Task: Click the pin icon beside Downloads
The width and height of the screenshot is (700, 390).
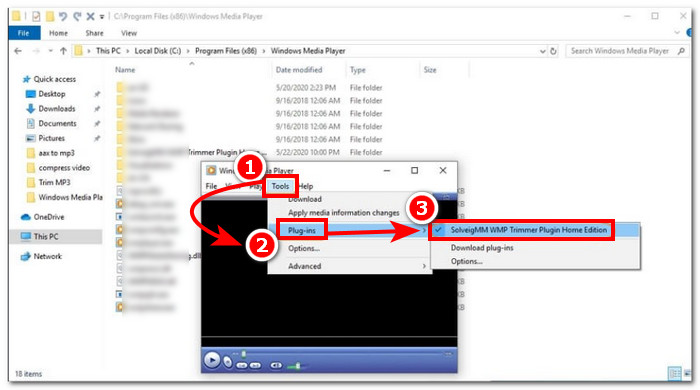Action: [x=97, y=109]
